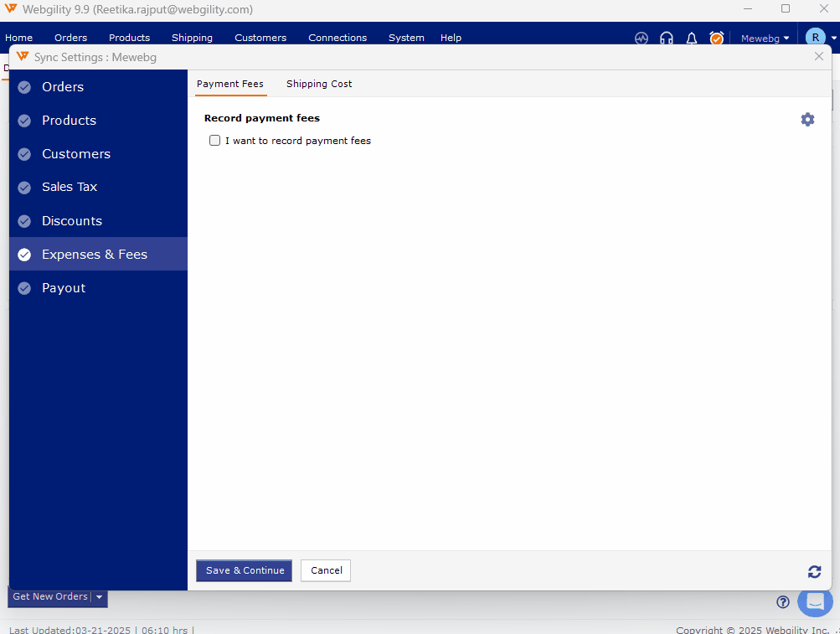
Task: Select Payout in the sidebar
Action: [64, 288]
